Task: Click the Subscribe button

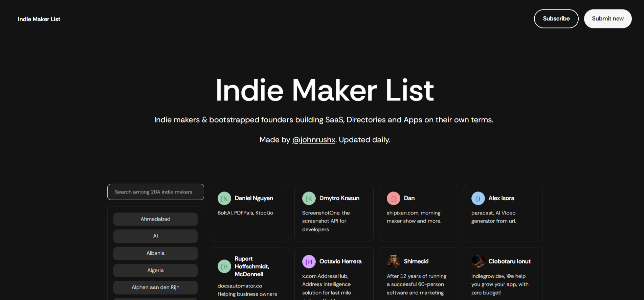Action: point(556,19)
